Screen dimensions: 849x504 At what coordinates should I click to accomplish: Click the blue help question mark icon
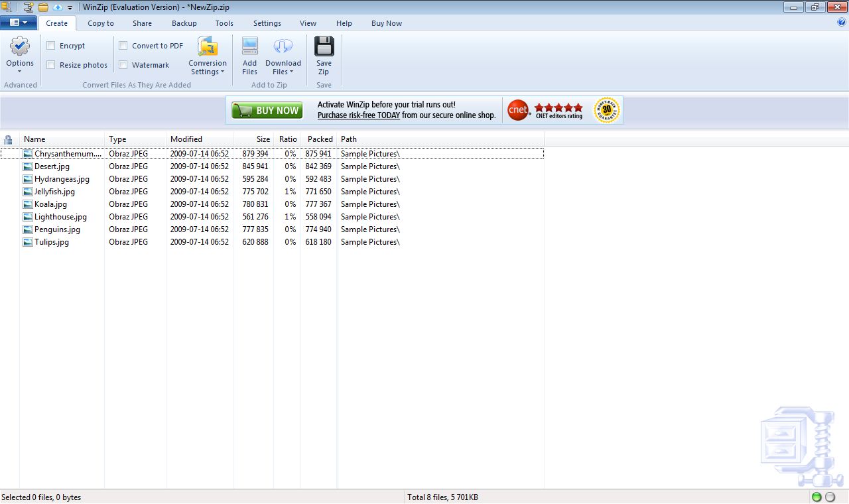[842, 23]
